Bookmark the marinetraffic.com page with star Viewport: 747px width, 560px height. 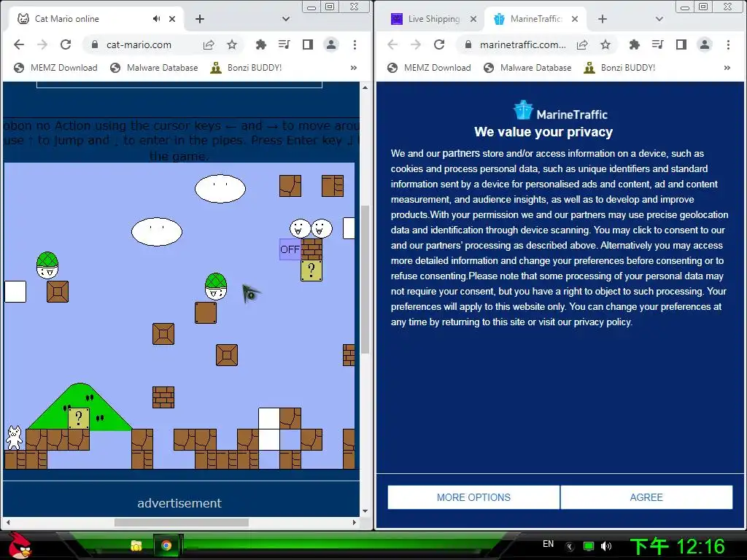[605, 44]
